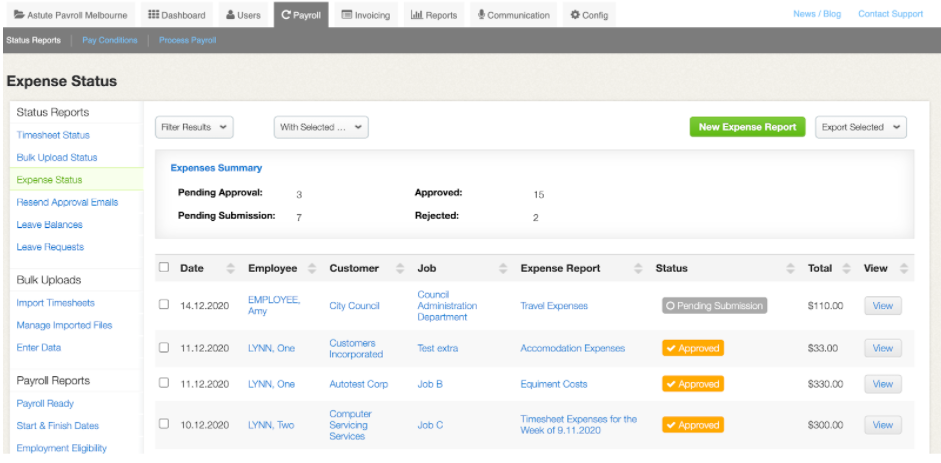Expand the With Selected dropdown
The height and width of the screenshot is (463, 941).
pos(321,127)
